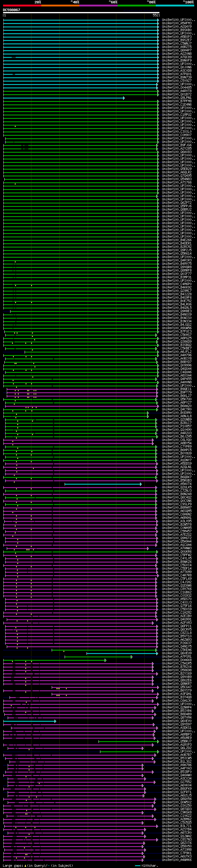Open hit UniRef100_B6AA20
This screenshot has width=197, height=868.
(x=177, y=406)
